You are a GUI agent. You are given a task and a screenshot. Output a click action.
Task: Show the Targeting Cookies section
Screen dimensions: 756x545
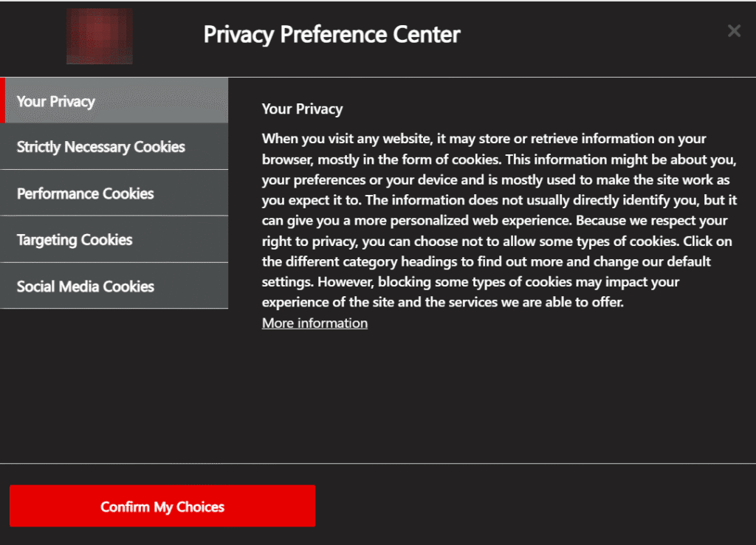click(x=115, y=240)
